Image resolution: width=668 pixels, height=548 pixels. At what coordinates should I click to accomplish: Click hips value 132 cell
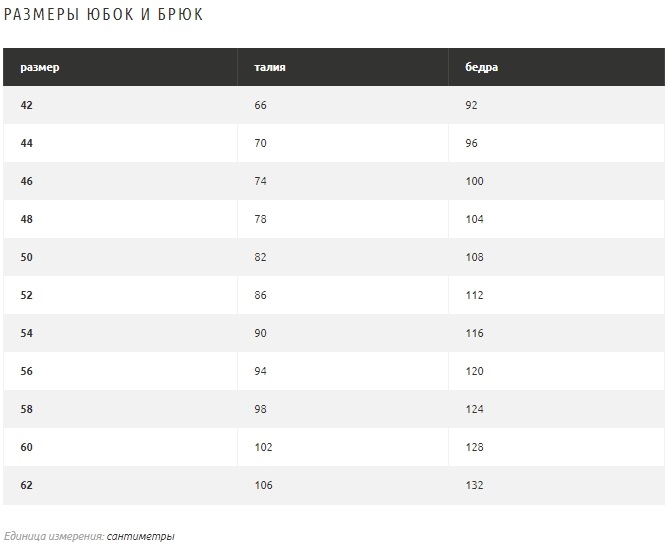coord(474,485)
